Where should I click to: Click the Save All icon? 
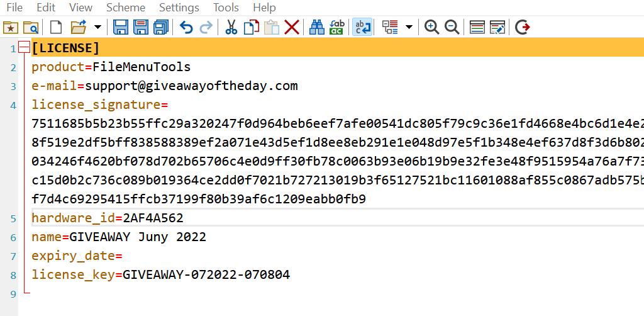point(161,27)
